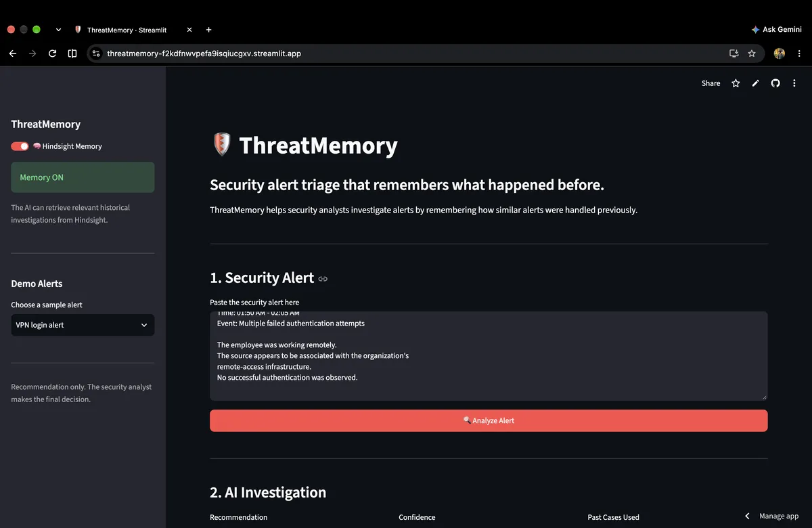Click the 2. AI Investigation heading
812x528 pixels.
[x=268, y=492]
